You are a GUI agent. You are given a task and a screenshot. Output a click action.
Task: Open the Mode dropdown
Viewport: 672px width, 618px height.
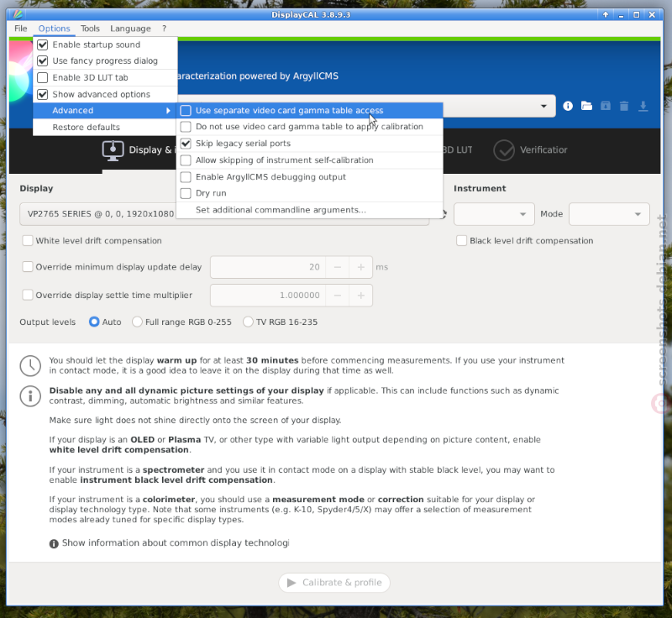coord(609,214)
